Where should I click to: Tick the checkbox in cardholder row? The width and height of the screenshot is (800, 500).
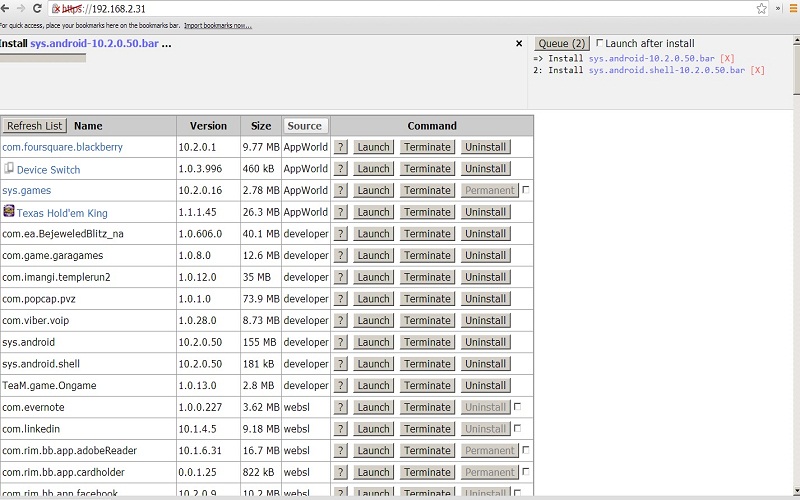526,472
